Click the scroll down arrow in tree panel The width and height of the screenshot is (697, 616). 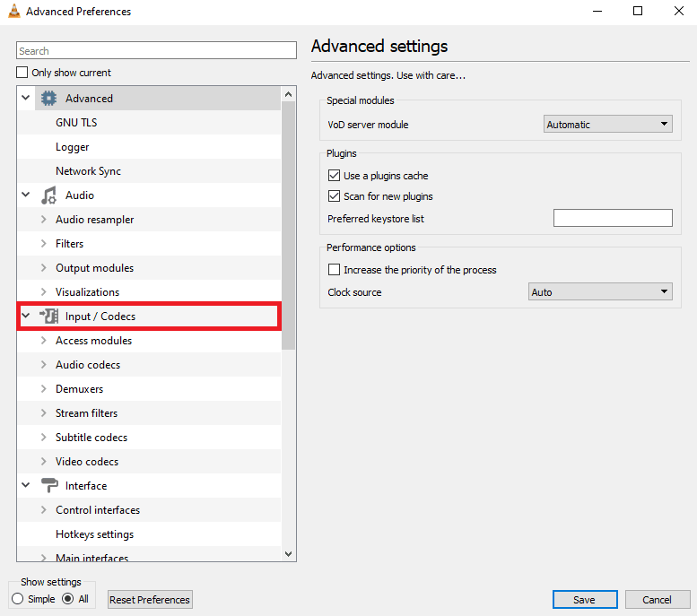[x=288, y=554]
